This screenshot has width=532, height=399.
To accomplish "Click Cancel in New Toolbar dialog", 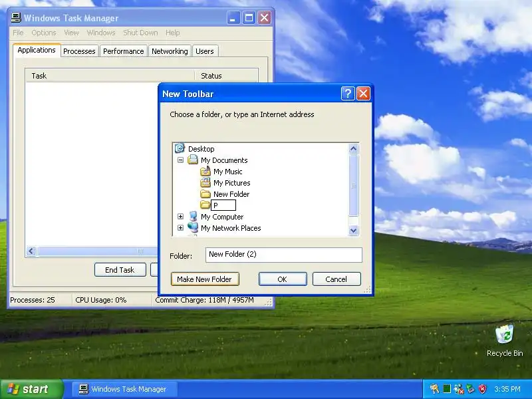I will 336,279.
